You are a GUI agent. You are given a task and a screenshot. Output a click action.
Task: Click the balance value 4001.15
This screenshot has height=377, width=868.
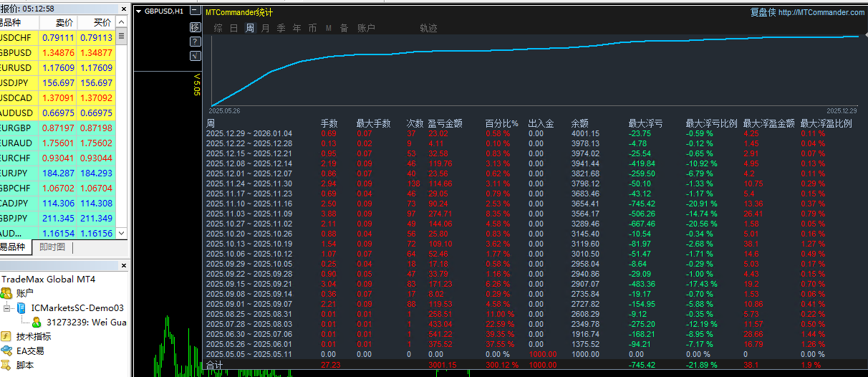[585, 133]
